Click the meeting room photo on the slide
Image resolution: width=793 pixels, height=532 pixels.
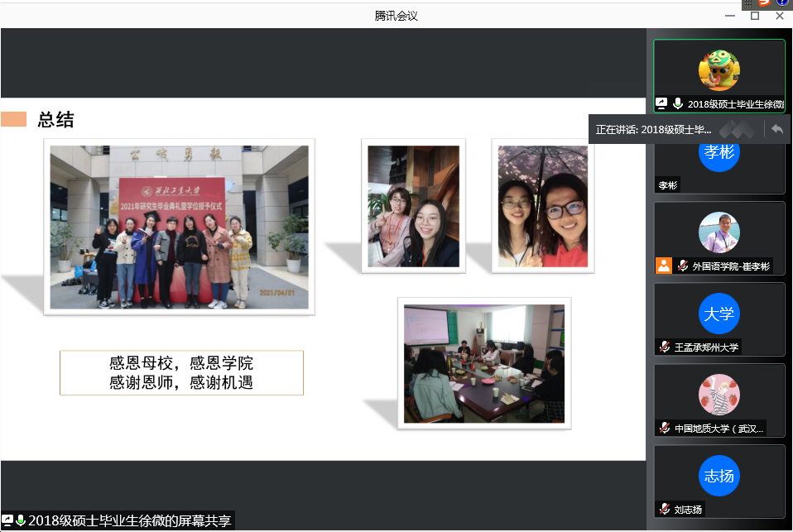tap(483, 363)
